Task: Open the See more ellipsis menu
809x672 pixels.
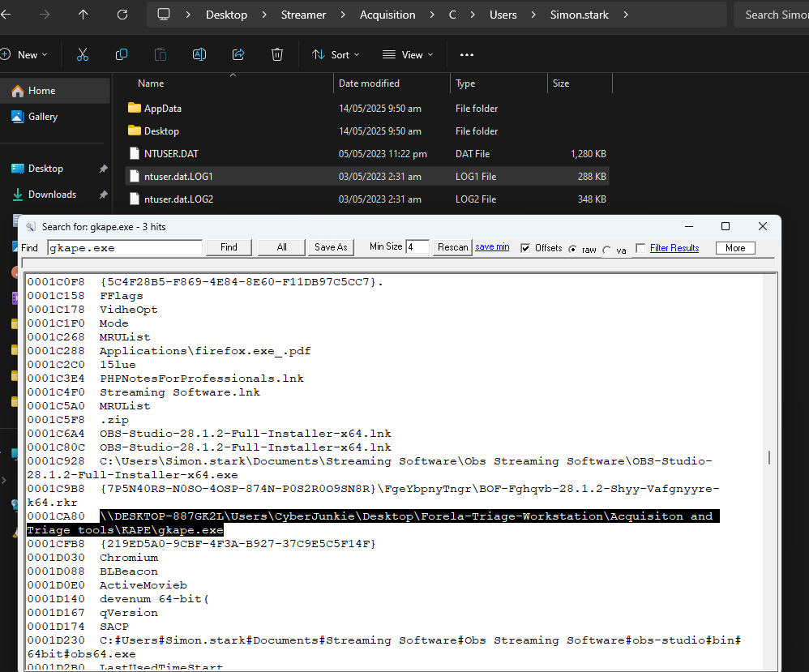Action: (x=466, y=54)
